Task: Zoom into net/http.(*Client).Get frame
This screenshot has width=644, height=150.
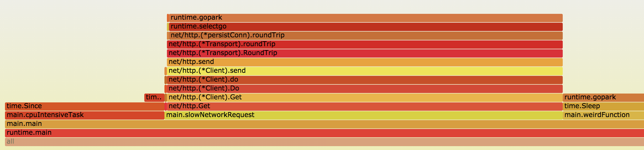Action: coord(365,97)
